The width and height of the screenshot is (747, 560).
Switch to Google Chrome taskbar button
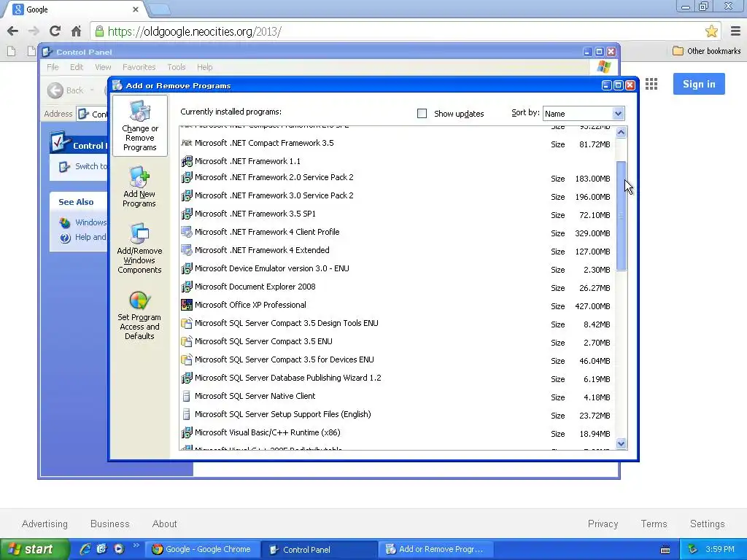(x=203, y=549)
